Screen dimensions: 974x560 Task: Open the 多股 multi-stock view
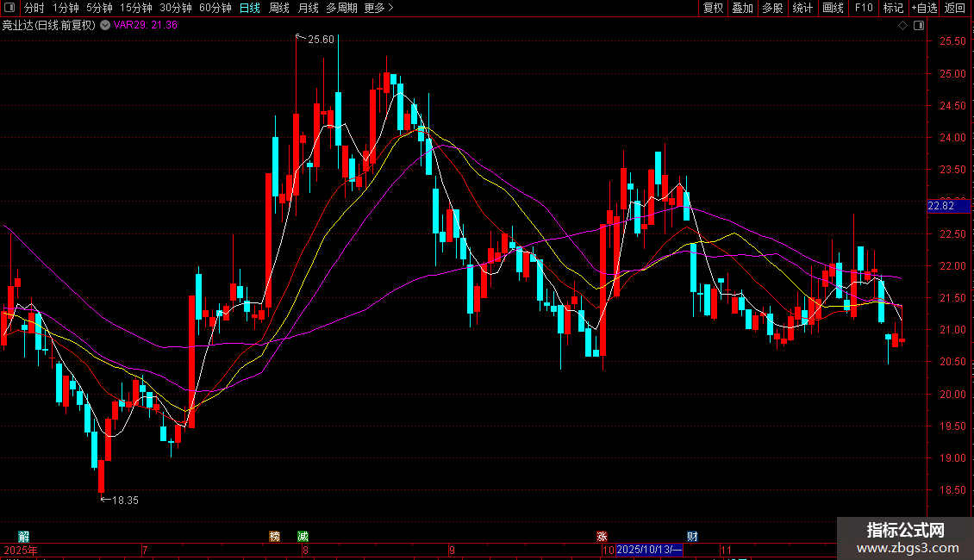[773, 8]
